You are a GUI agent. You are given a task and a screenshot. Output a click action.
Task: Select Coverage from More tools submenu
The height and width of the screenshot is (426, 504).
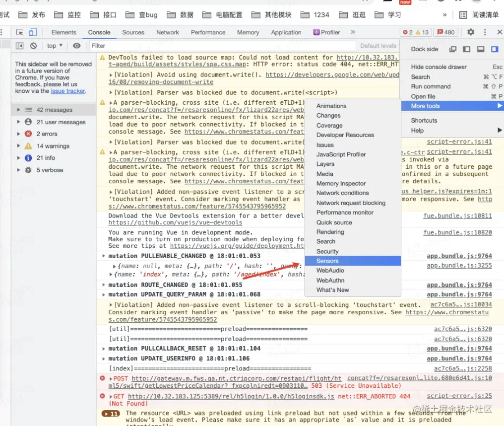pyautogui.click(x=353, y=126)
